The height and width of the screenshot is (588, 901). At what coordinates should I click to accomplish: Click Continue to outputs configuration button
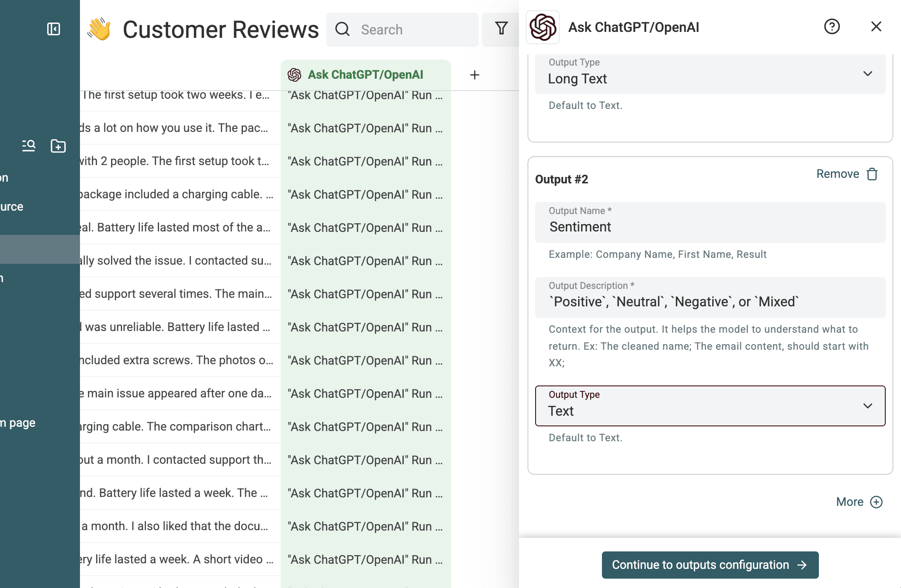click(x=710, y=565)
